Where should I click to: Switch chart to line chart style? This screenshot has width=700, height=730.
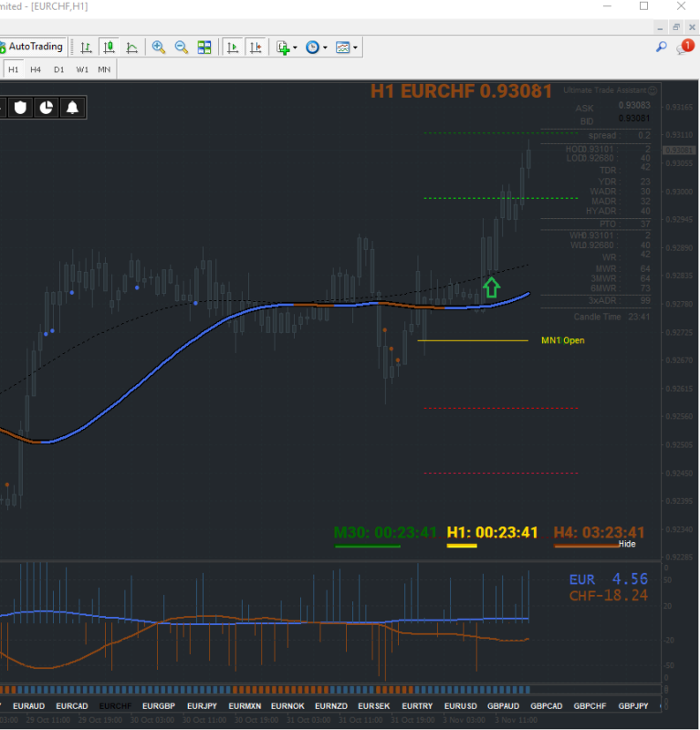tap(131, 47)
